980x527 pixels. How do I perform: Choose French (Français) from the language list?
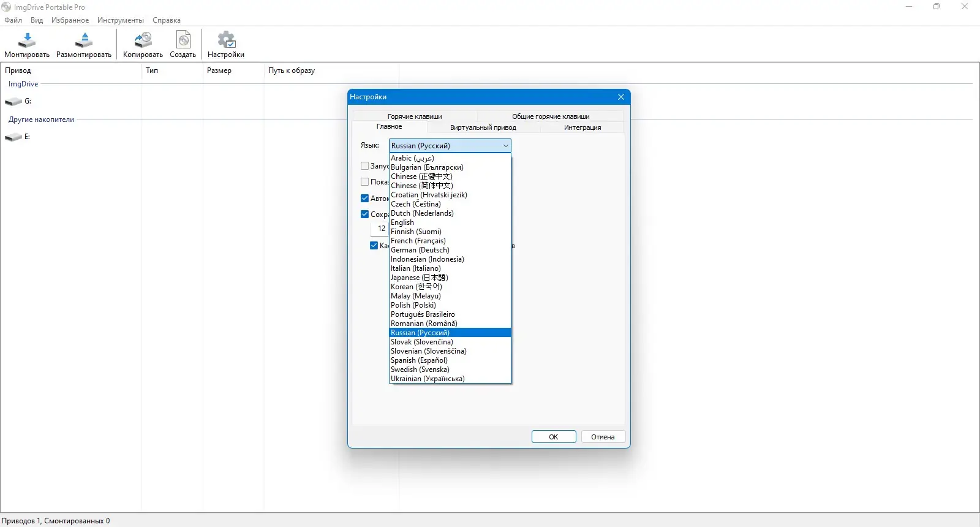click(450, 241)
